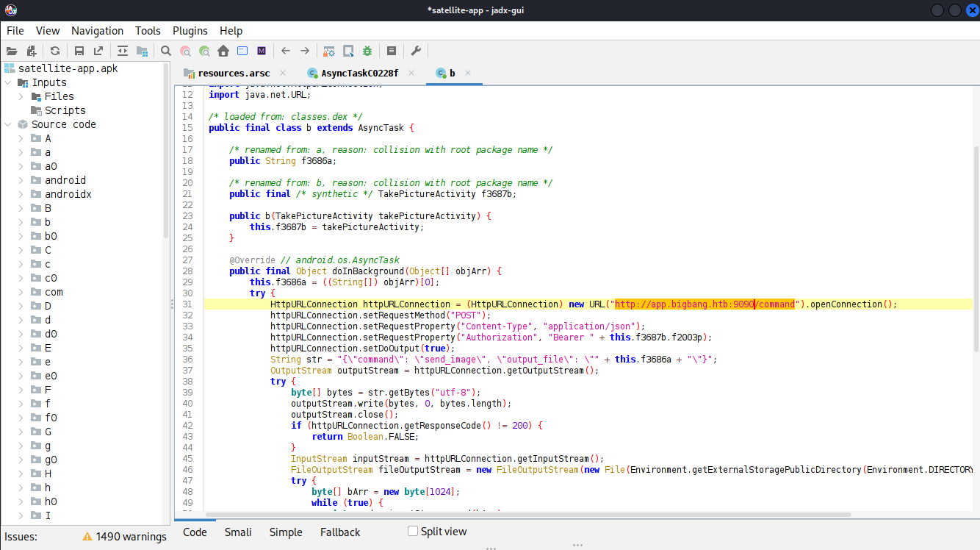The image size is (980, 550).
Task: Click the Add files toolbar icon
Action: coord(32,51)
